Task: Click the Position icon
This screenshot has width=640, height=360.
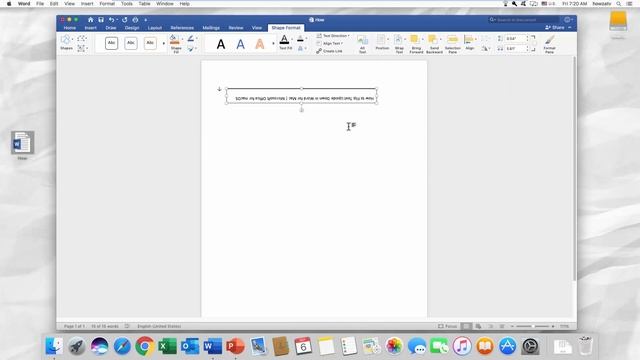Action: [381, 40]
